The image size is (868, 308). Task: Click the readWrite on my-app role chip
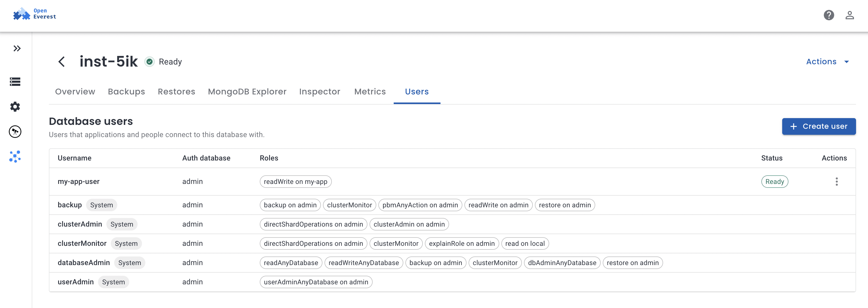(x=295, y=182)
